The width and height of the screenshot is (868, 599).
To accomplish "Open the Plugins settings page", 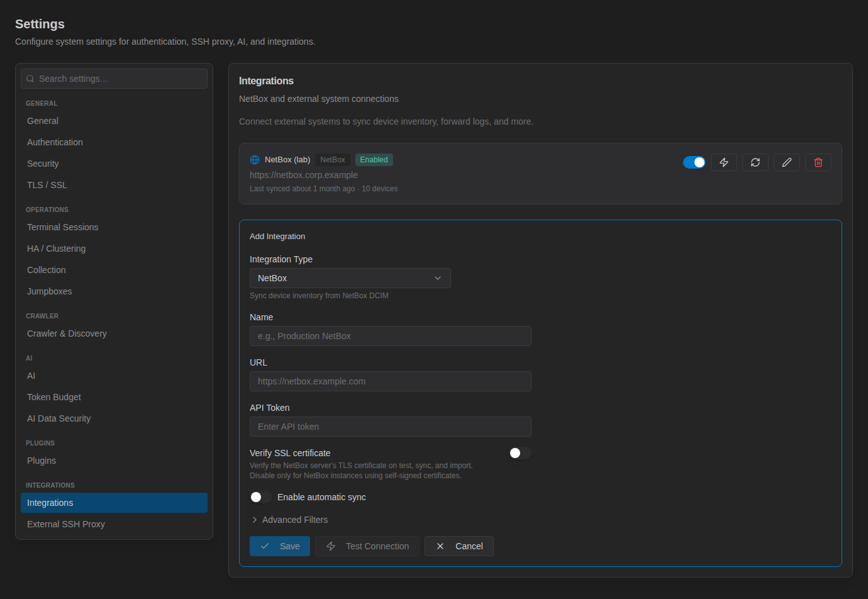I will click(114, 461).
